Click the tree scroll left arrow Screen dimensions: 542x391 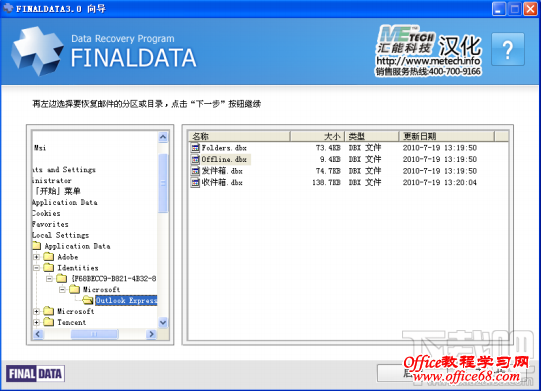[x=38, y=334]
